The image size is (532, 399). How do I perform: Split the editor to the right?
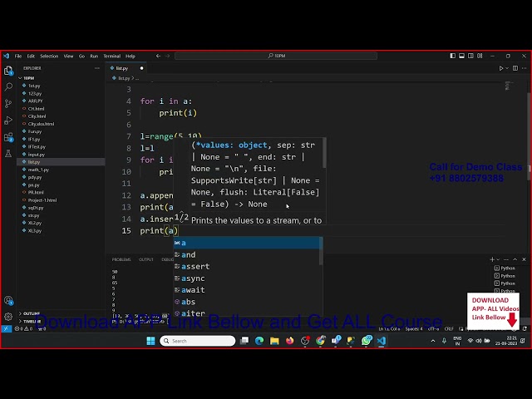click(515, 68)
